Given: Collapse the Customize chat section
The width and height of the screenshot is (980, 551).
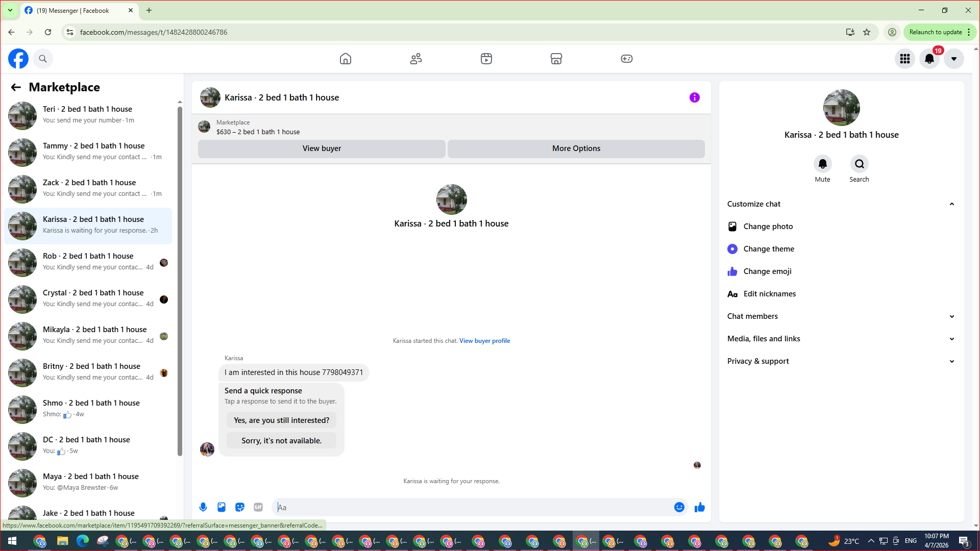Looking at the screenshot, I should 842,204.
